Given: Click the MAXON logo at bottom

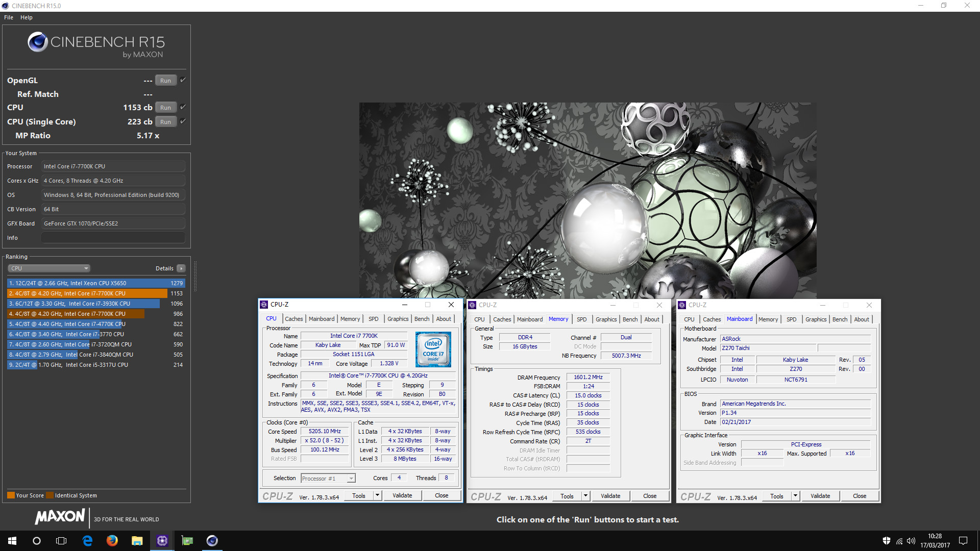Looking at the screenshot, I should [60, 517].
